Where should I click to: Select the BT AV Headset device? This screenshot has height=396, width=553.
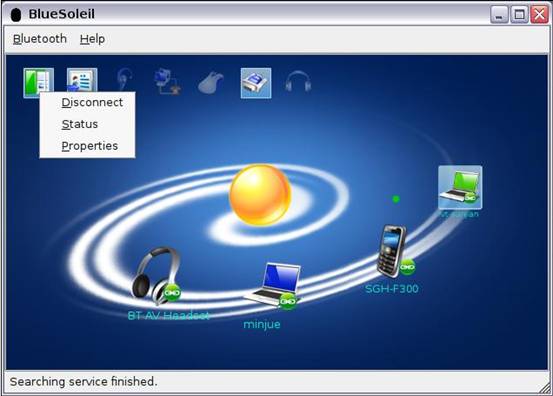157,276
